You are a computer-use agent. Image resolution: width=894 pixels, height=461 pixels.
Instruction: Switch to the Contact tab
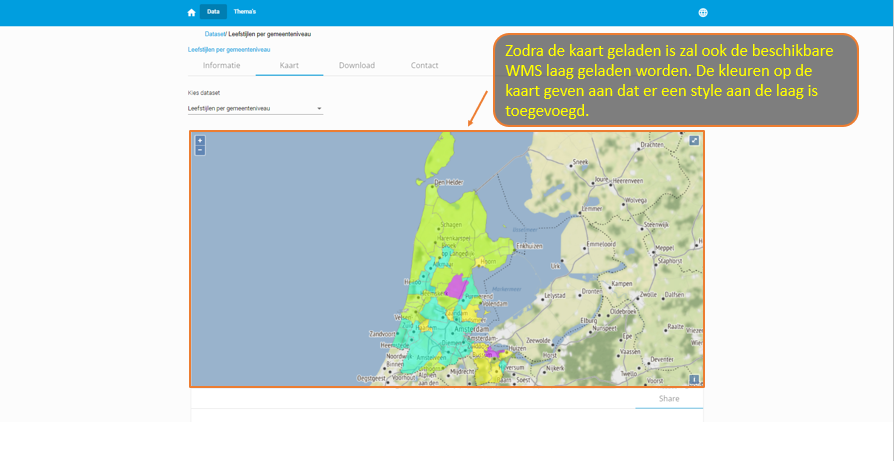click(425, 66)
